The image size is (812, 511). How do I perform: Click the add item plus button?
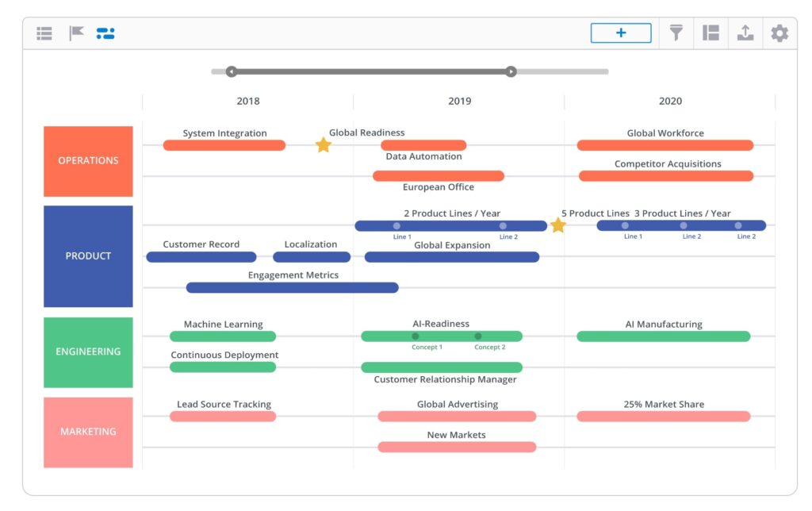click(621, 33)
